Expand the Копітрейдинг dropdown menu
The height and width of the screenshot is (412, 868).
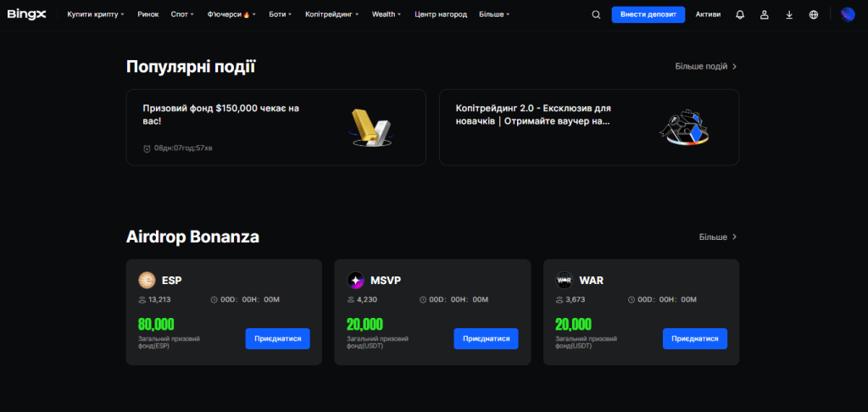332,14
